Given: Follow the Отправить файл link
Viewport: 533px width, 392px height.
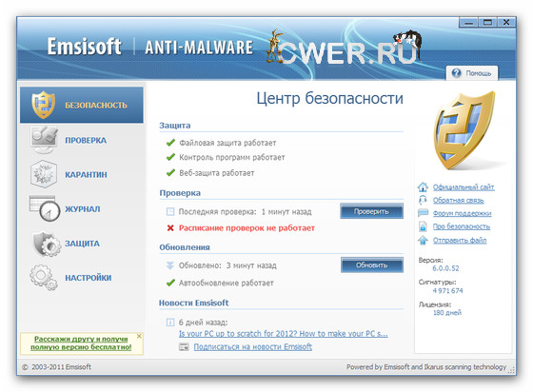Looking at the screenshot, I should point(460,240).
